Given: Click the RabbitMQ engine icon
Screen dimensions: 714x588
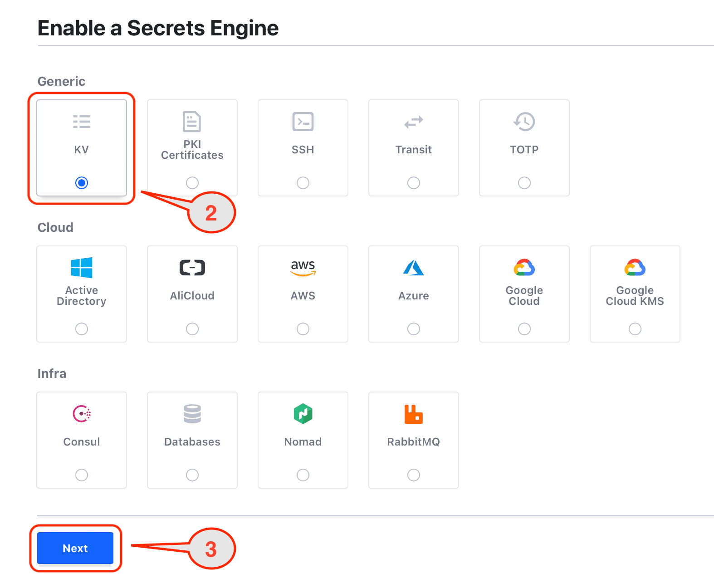Looking at the screenshot, I should click(x=413, y=413).
